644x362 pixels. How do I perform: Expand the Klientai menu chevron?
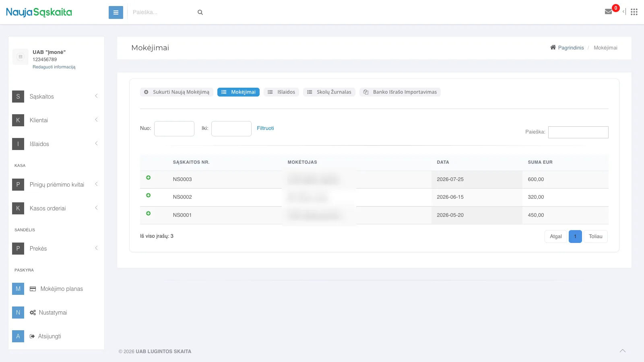pyautogui.click(x=96, y=119)
